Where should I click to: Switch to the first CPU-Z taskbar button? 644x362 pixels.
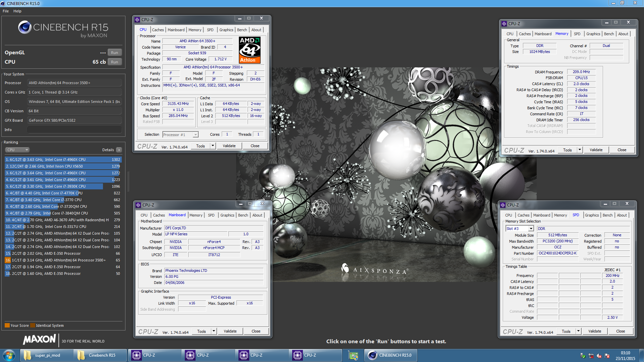[x=154, y=355]
